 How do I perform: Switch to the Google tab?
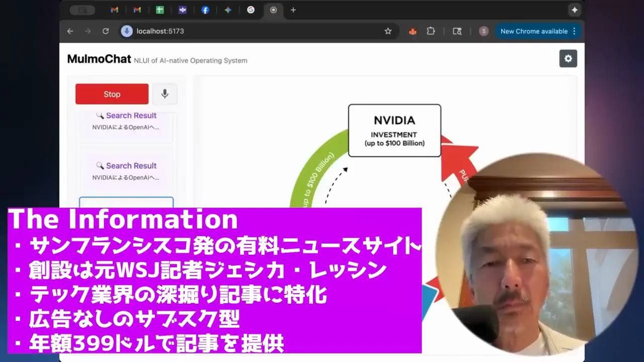(x=251, y=10)
